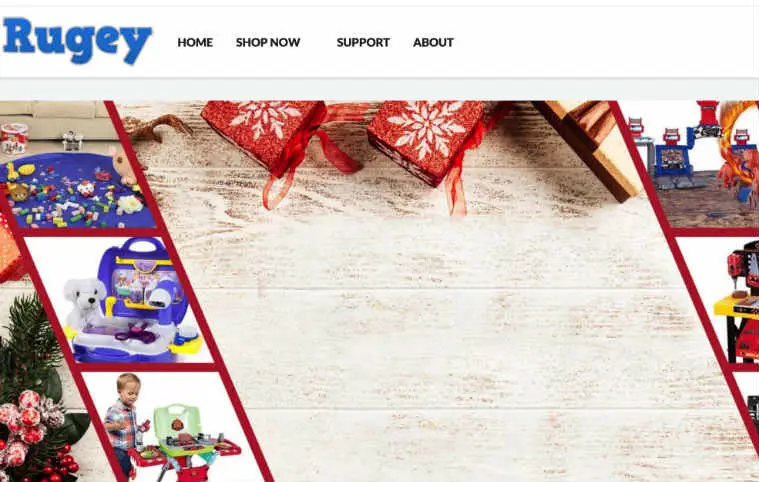Open the SHOP NOW menu

[268, 43]
